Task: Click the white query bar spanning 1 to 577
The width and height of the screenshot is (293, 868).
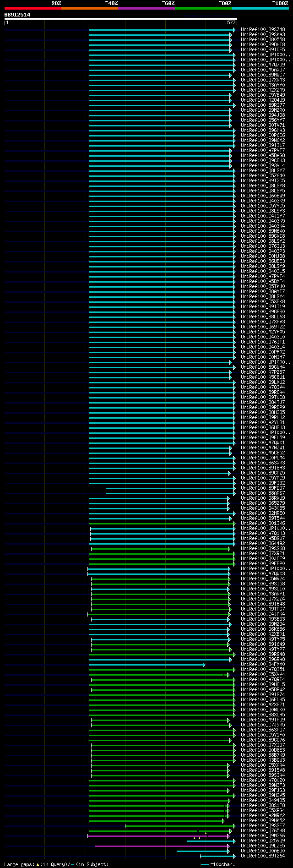Action: coord(120,19)
